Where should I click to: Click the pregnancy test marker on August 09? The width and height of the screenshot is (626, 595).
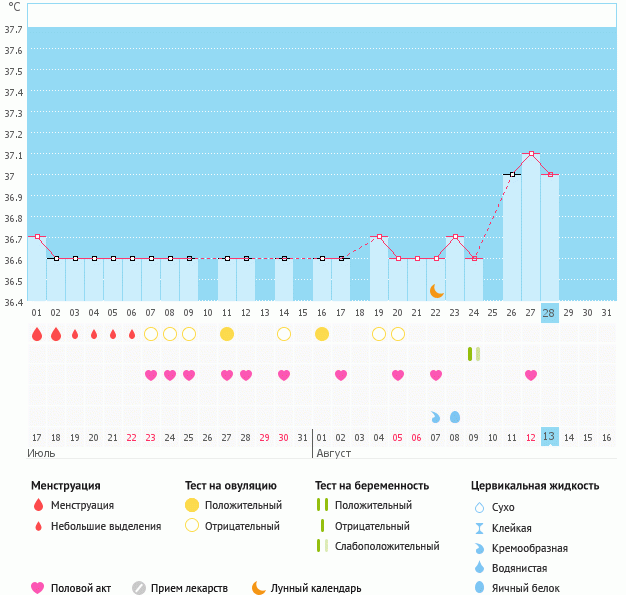point(474,354)
